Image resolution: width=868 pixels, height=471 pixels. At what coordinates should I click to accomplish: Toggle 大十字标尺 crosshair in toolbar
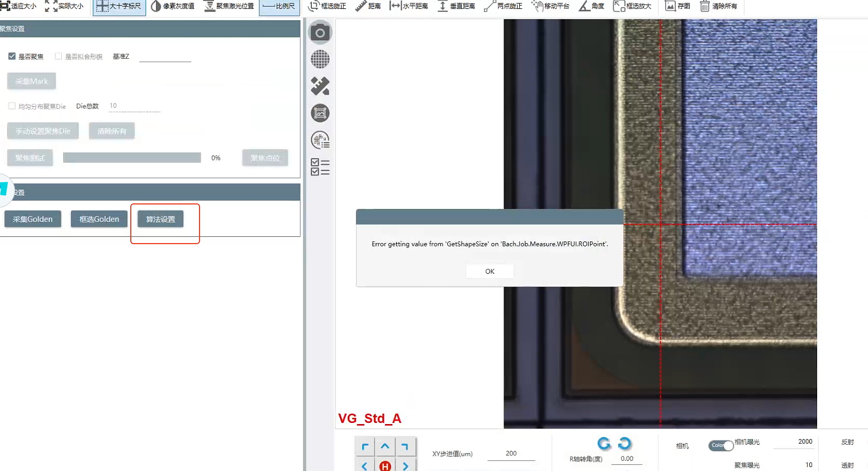click(x=119, y=6)
